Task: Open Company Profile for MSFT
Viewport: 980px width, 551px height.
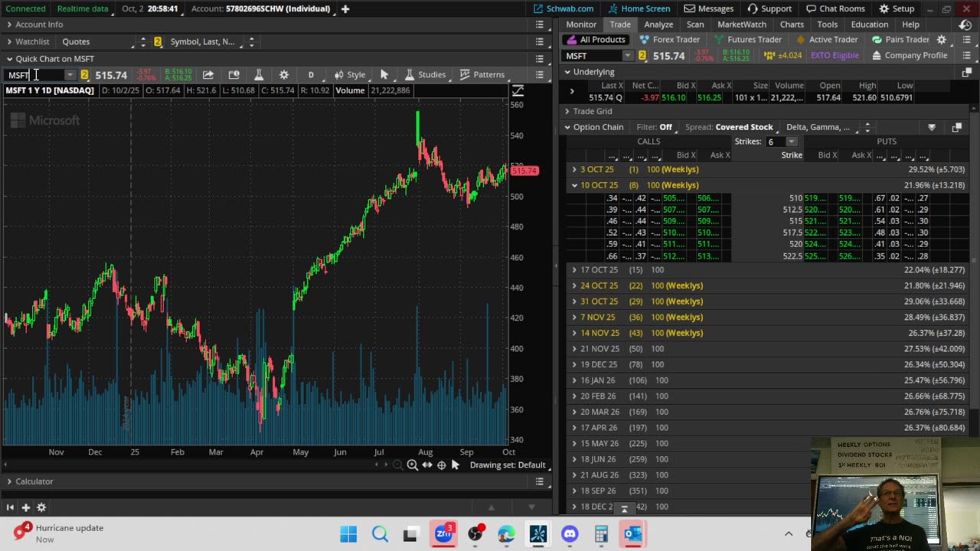Action: pyautogui.click(x=910, y=55)
